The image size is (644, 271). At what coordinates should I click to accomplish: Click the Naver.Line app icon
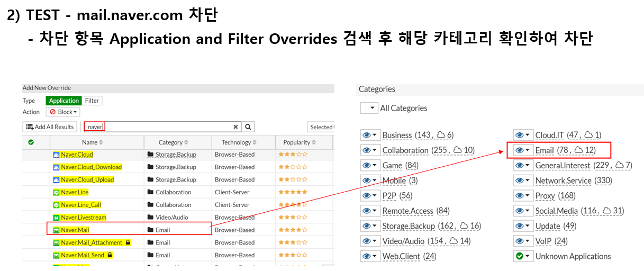[x=57, y=192]
